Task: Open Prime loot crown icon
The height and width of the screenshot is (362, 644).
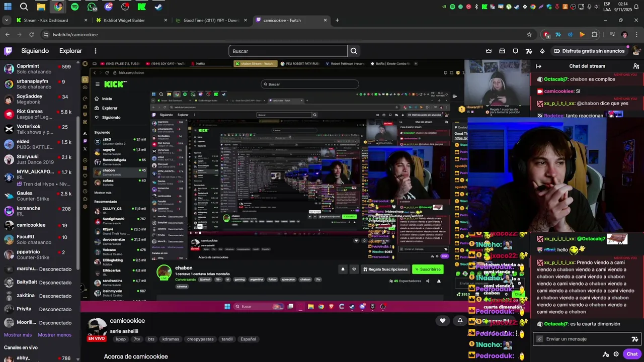Action: 489,51
